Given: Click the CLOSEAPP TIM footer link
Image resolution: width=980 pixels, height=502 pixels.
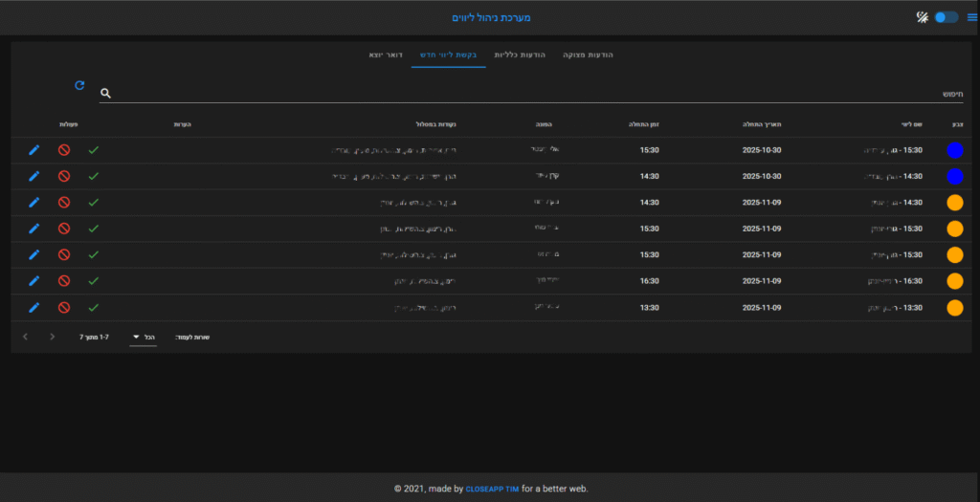Looking at the screenshot, I should [x=492, y=489].
